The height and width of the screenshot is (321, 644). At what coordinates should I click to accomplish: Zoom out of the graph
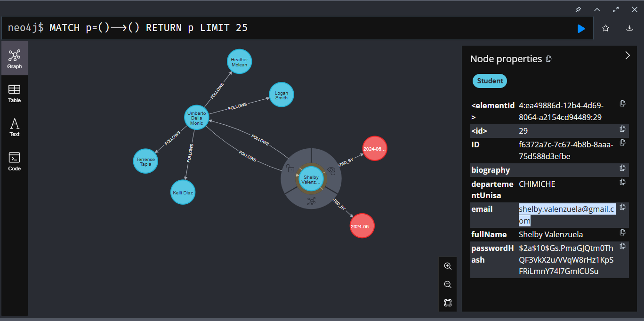pyautogui.click(x=448, y=284)
